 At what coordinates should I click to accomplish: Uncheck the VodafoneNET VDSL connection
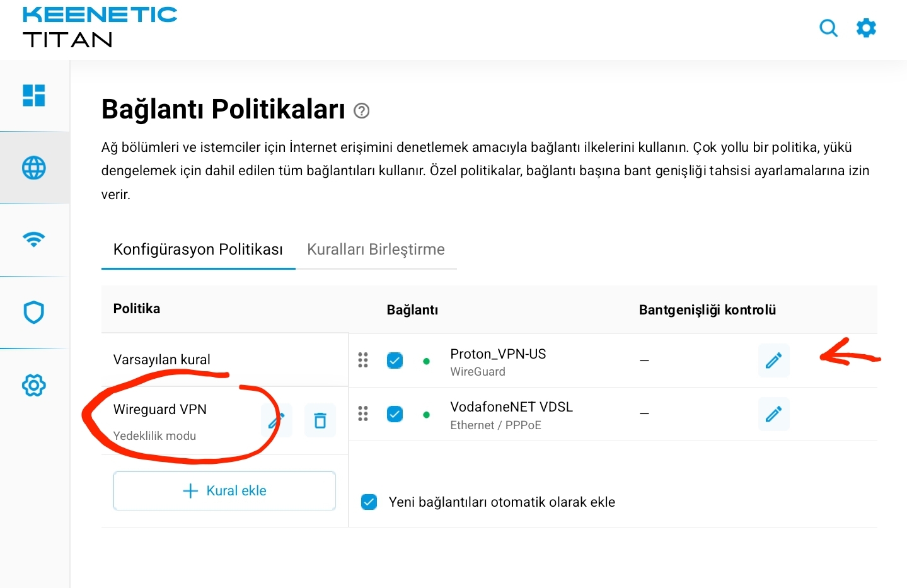[395, 414]
